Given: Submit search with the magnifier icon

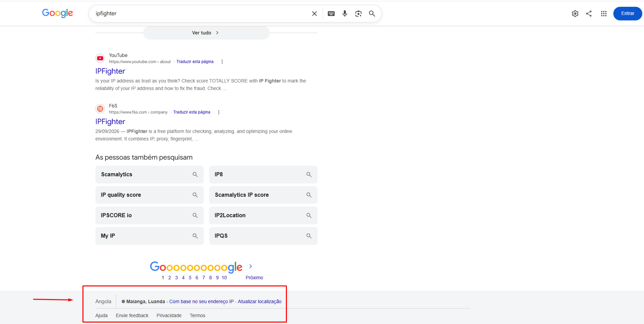Looking at the screenshot, I should click(x=372, y=14).
